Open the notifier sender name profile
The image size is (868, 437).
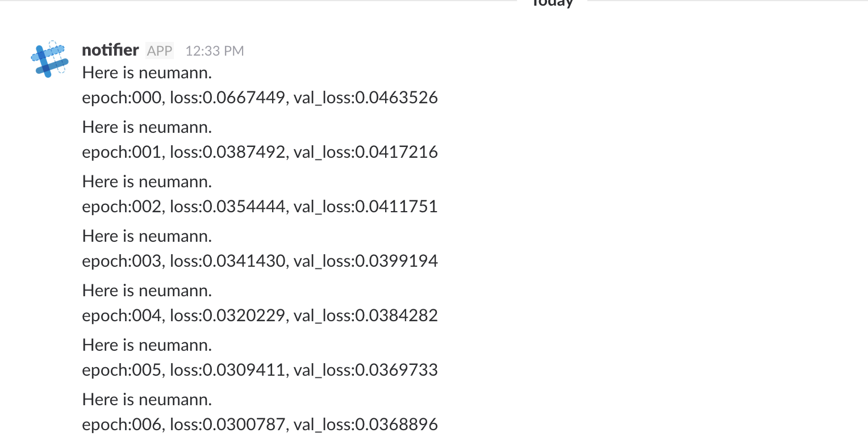pyautogui.click(x=110, y=51)
